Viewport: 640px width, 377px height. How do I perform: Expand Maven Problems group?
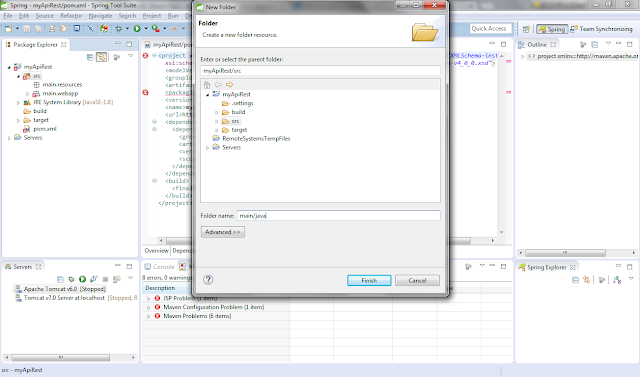point(149,316)
